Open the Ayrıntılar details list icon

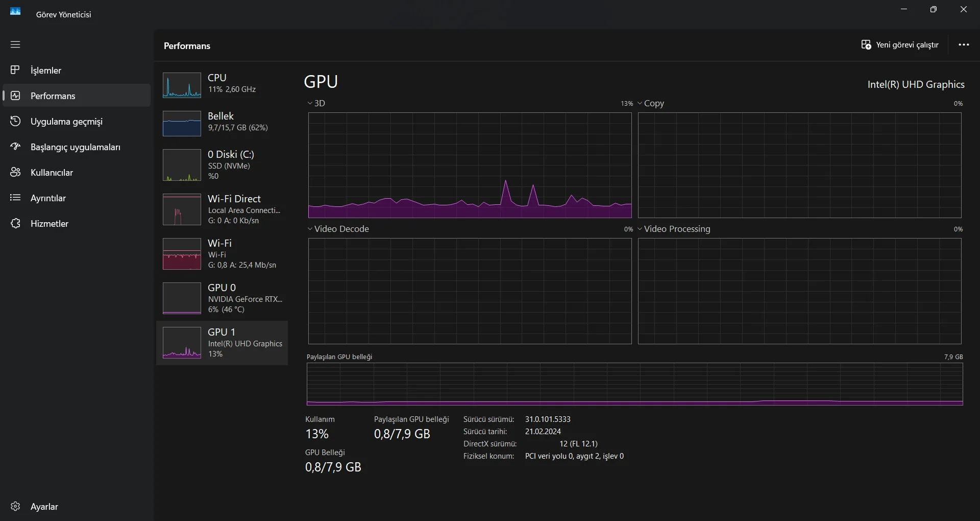click(15, 198)
